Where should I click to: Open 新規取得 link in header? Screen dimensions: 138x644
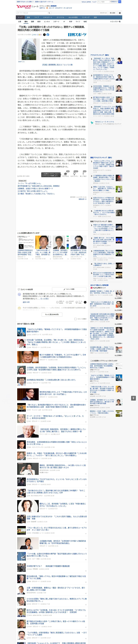54,6
